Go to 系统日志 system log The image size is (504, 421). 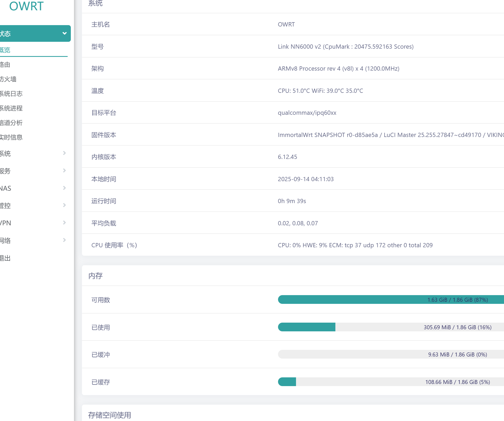click(11, 94)
